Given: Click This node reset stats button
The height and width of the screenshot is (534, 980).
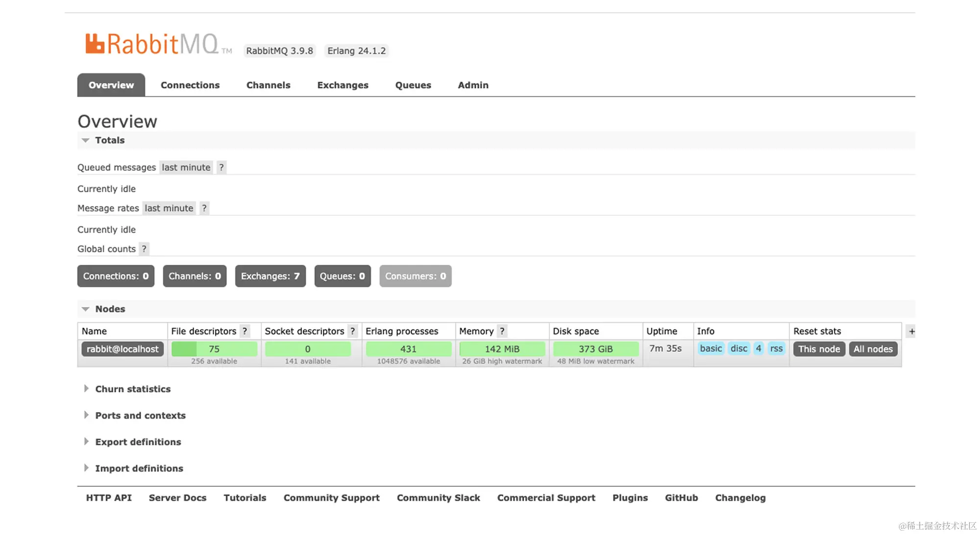Looking at the screenshot, I should pos(819,349).
